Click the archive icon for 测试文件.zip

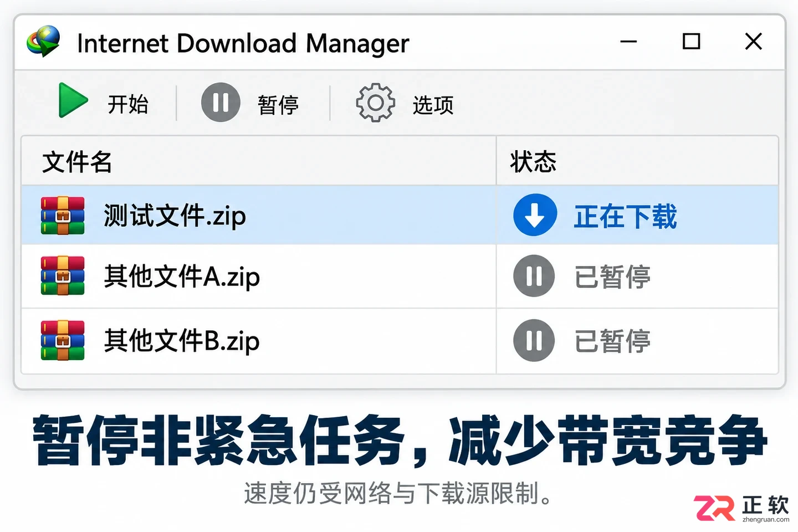pyautogui.click(x=63, y=216)
